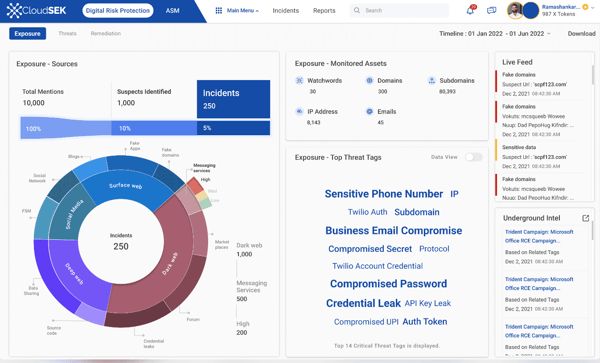Open the Sensitive data feed entry

click(x=540, y=156)
